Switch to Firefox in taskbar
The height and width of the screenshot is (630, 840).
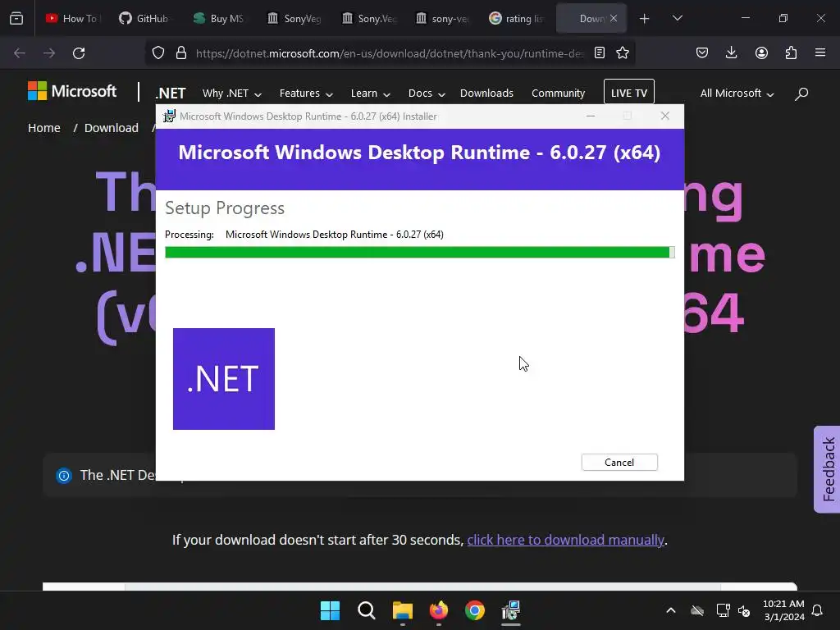[x=439, y=610]
